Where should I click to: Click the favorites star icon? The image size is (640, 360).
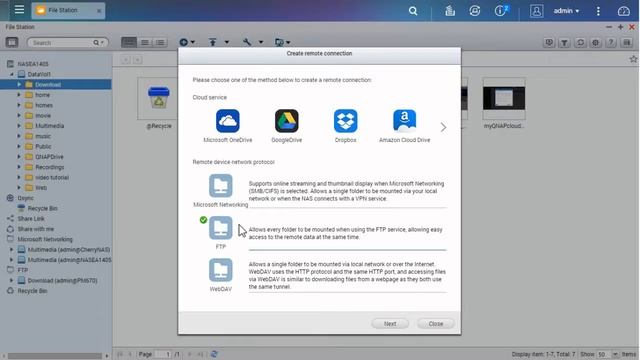(x=633, y=59)
